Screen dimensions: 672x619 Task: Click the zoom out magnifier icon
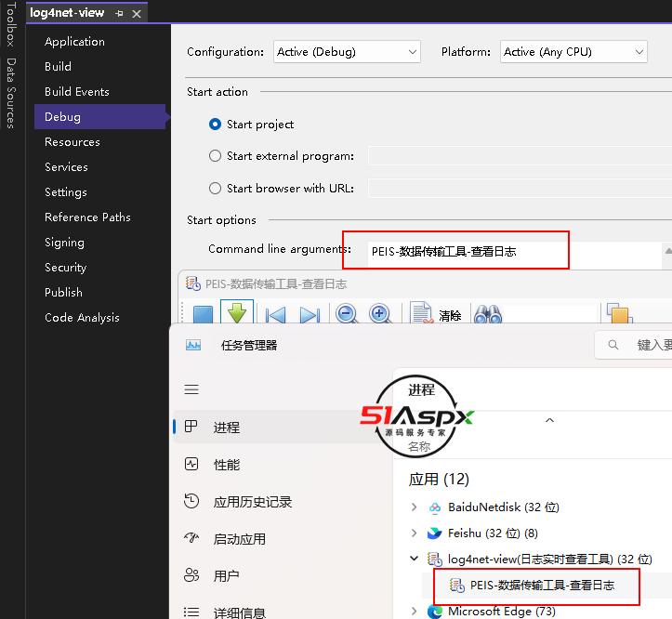pyautogui.click(x=347, y=314)
